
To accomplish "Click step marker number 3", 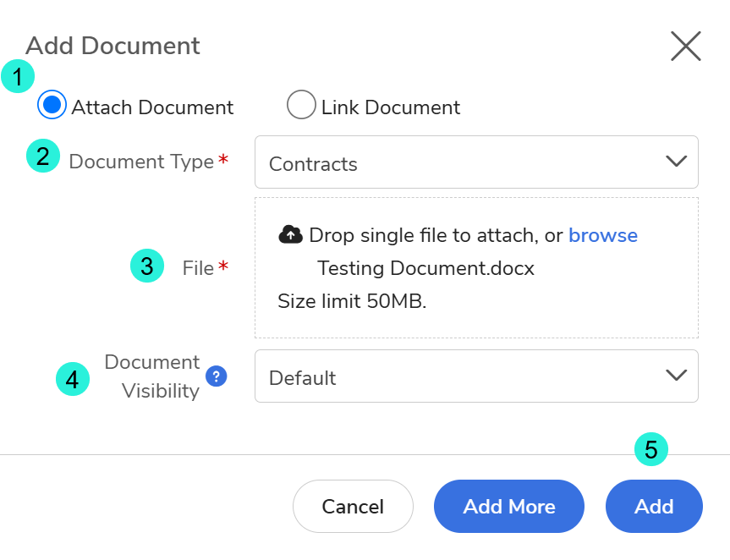I will pos(147,266).
